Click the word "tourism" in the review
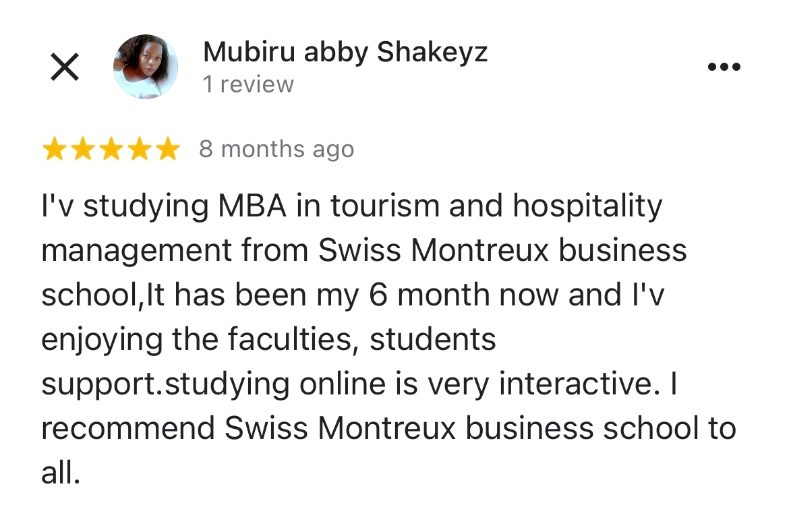This screenshot has width=789, height=532. point(385,206)
